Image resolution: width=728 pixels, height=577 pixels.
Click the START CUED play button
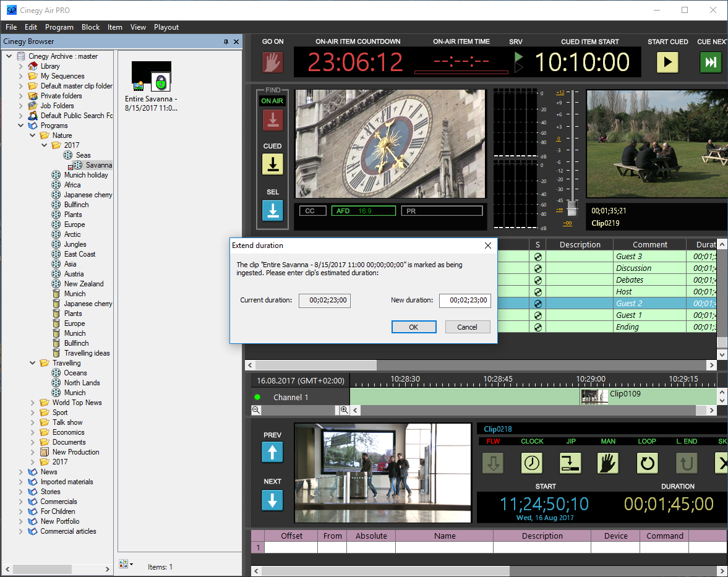[x=667, y=62]
